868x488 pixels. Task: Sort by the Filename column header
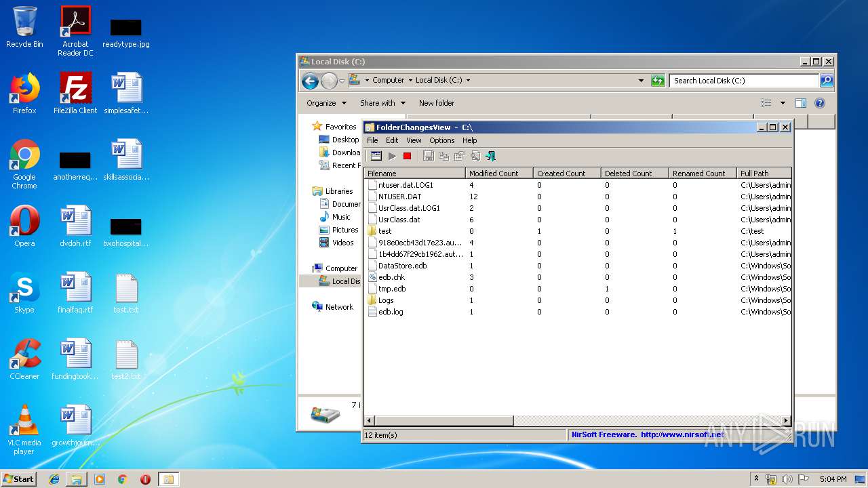(x=415, y=174)
